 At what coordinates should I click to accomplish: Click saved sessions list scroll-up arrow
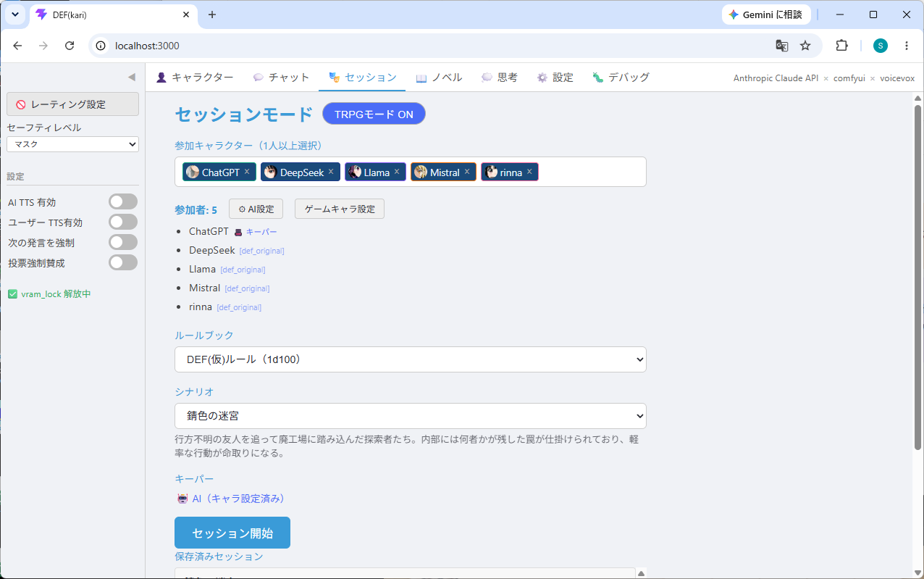tap(641, 573)
